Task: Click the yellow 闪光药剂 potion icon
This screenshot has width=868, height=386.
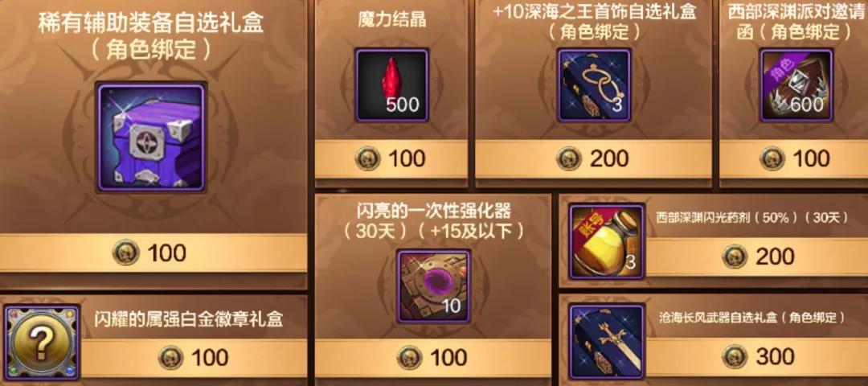Action: 608,240
